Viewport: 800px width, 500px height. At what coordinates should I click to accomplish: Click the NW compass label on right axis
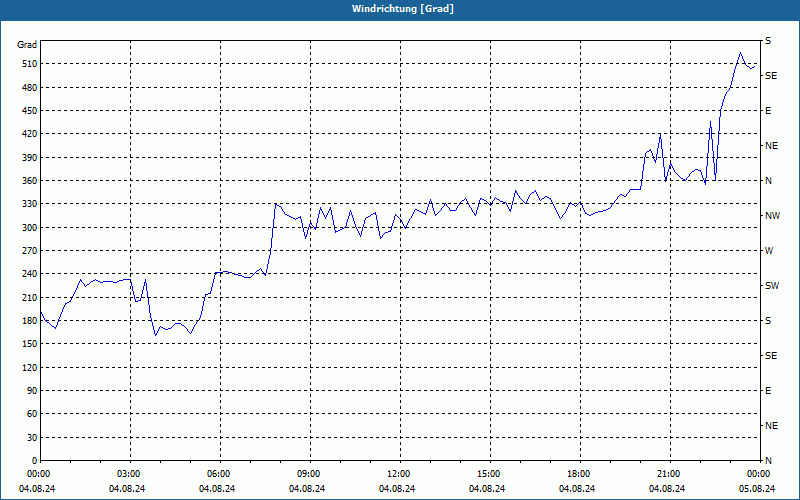click(772, 216)
